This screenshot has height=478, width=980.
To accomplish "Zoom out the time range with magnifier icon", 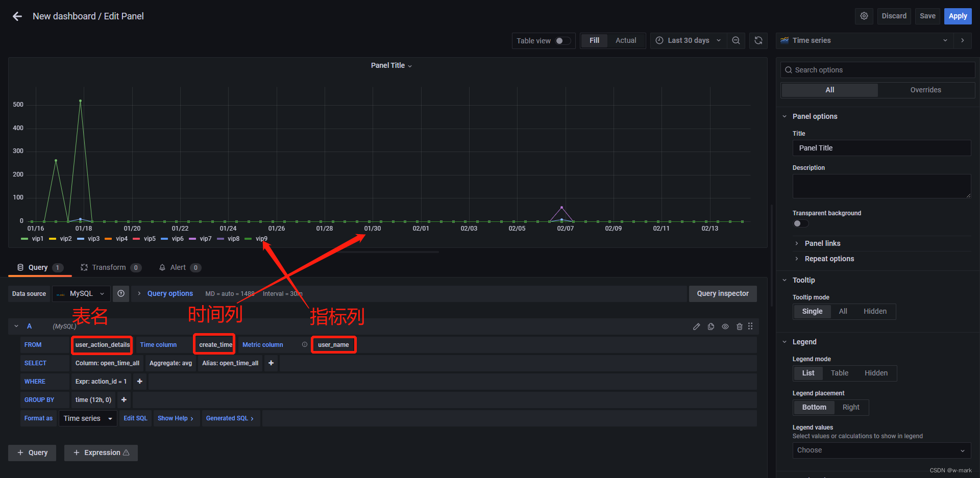I will click(x=736, y=40).
